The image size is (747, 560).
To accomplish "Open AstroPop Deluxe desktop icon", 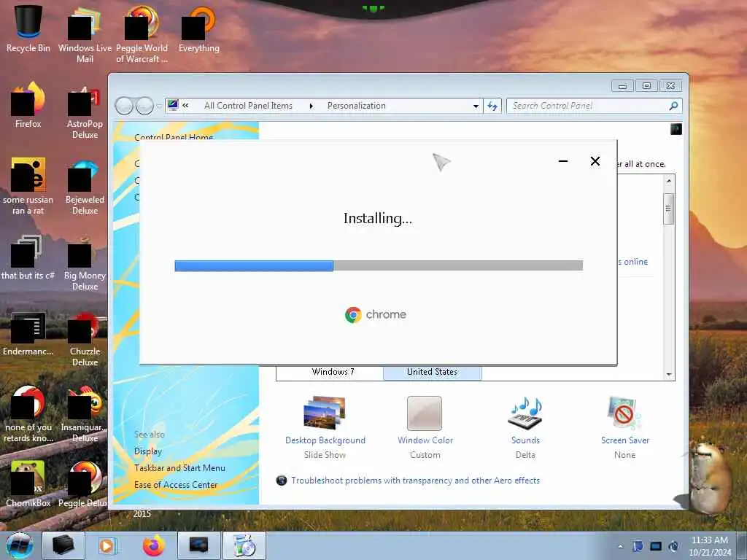I will point(85,112).
